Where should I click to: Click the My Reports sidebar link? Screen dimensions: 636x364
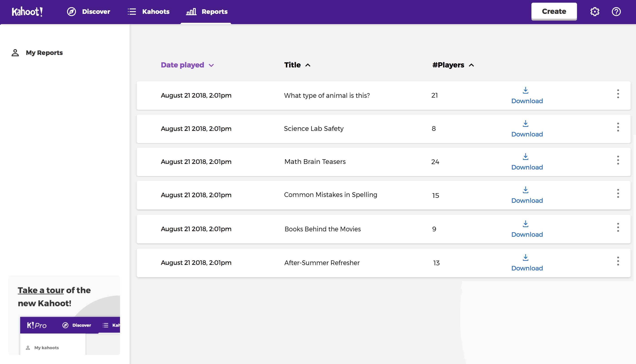(x=44, y=52)
